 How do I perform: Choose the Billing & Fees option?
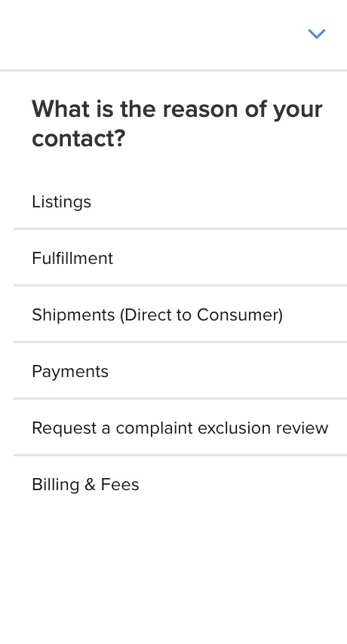pyautogui.click(x=180, y=485)
